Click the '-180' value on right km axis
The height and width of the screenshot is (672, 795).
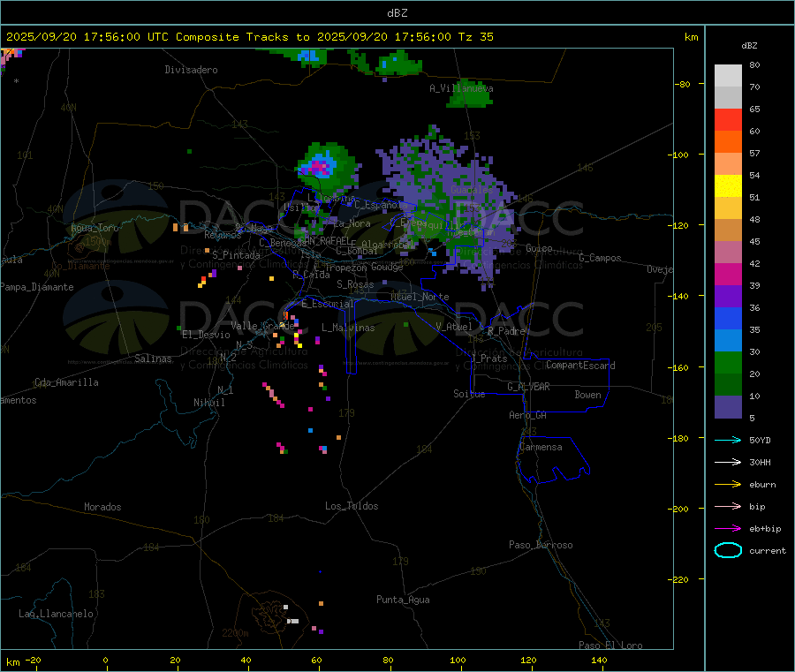pos(679,438)
